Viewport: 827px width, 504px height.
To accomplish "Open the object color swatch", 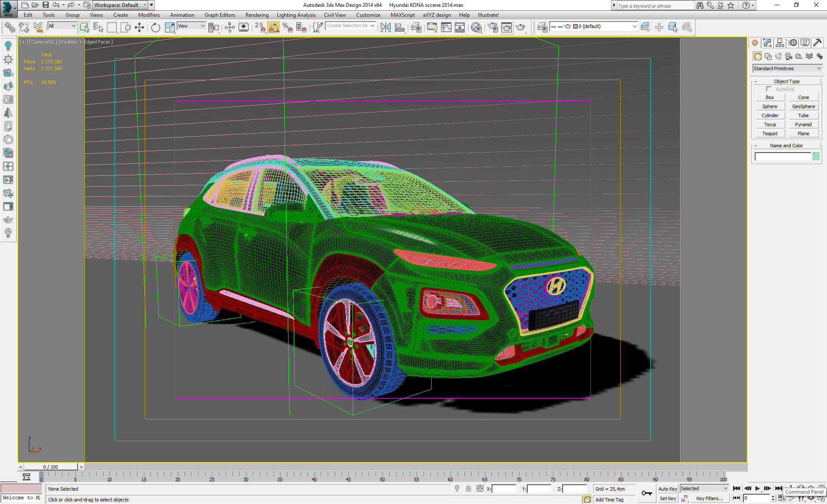I will tap(816, 156).
